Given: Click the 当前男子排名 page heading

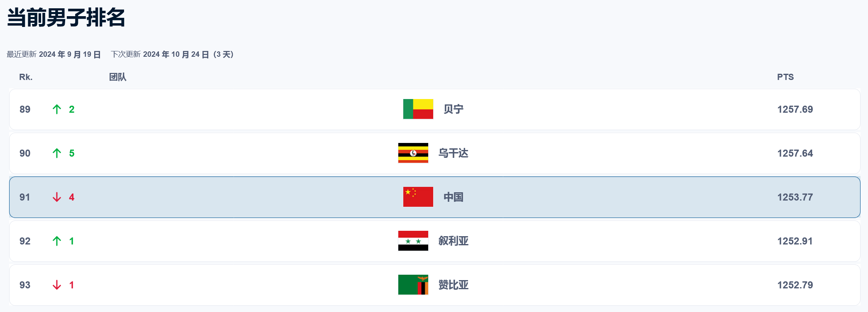Looking at the screenshot, I should [66, 17].
